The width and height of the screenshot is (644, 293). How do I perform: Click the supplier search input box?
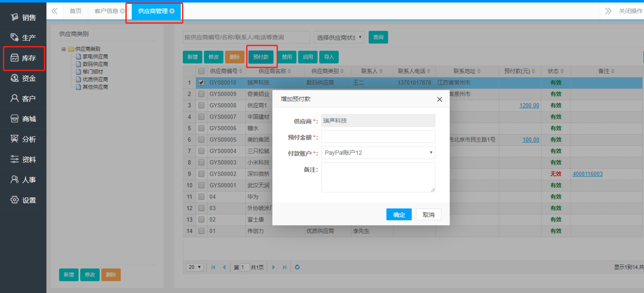coord(246,37)
